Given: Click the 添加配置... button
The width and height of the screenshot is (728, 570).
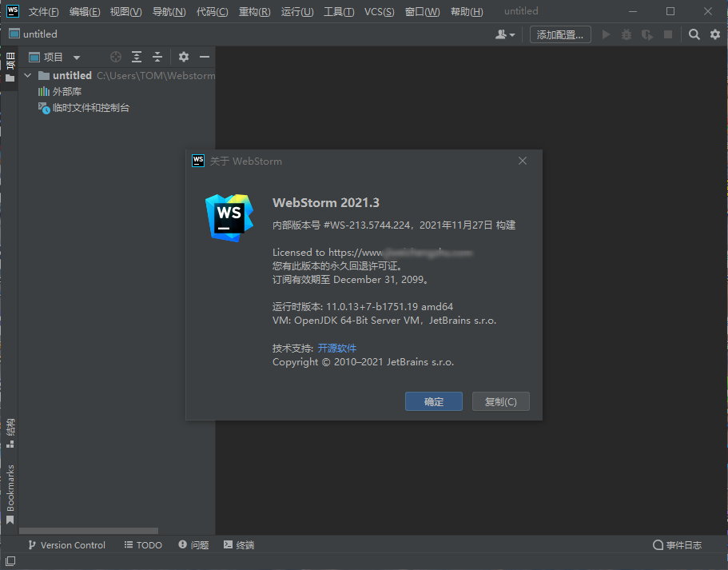Looking at the screenshot, I should point(560,35).
